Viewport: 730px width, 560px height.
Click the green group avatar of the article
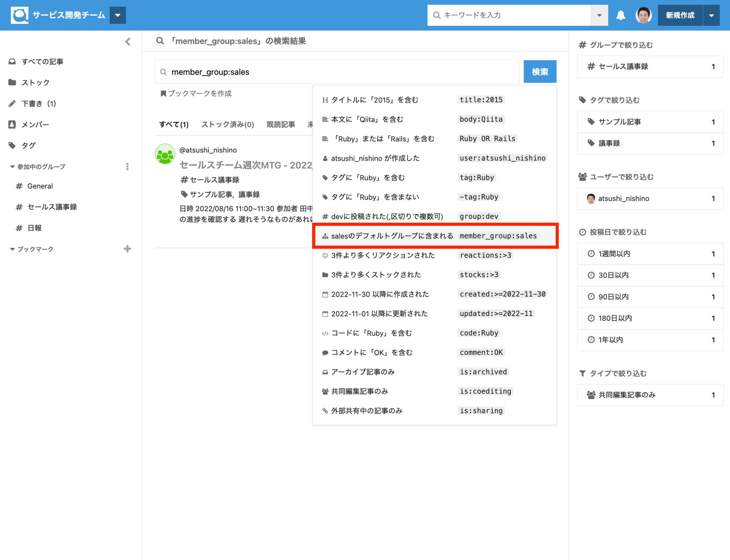click(165, 154)
